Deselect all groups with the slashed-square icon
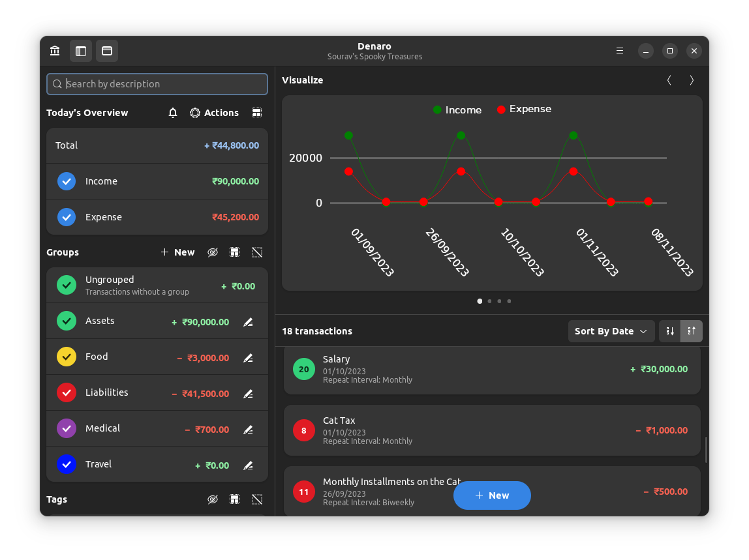The height and width of the screenshot is (560, 749). point(257,252)
